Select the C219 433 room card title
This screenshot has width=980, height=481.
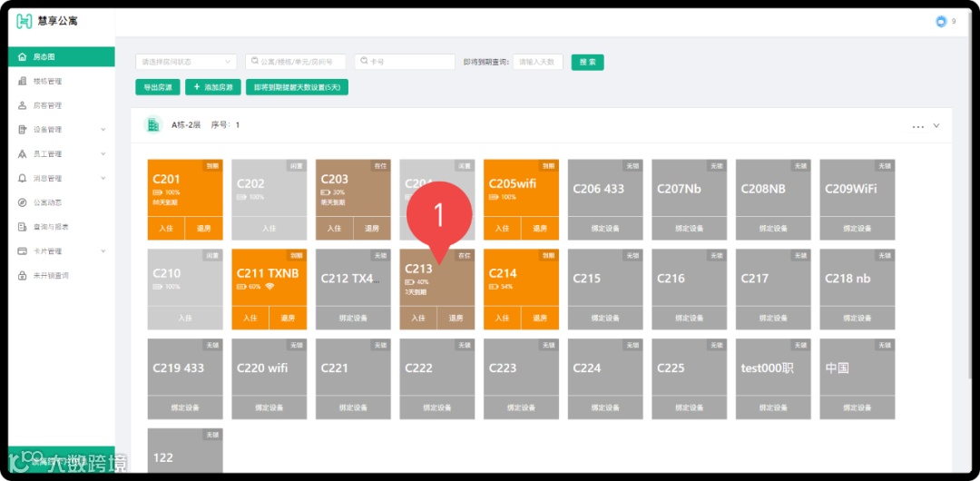point(178,368)
